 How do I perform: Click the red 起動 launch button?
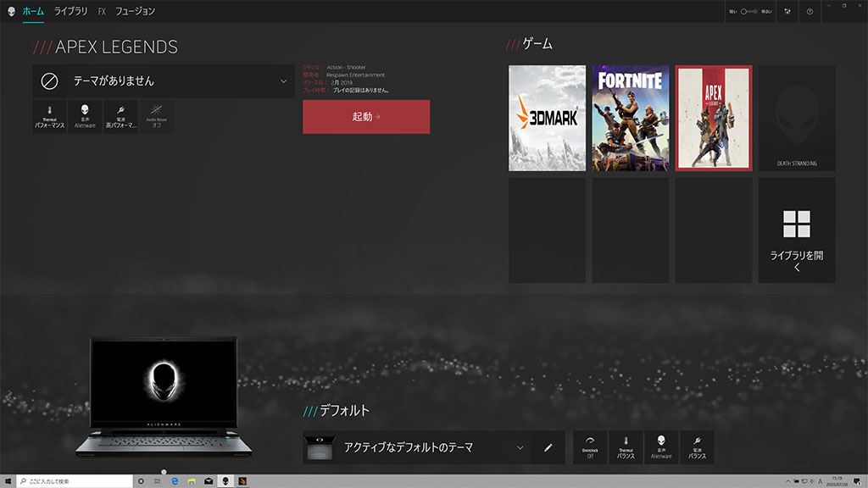[366, 117]
